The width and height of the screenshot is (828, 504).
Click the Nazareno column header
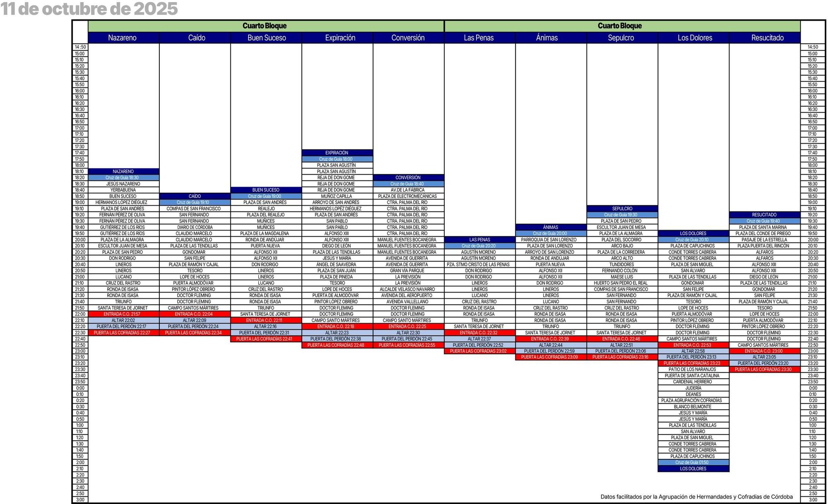click(x=123, y=38)
